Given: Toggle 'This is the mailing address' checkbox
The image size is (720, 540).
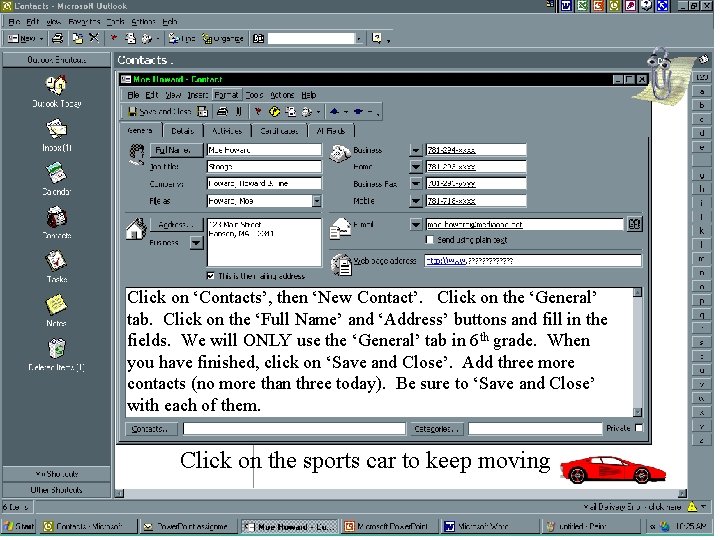Looking at the screenshot, I should coord(210,276).
